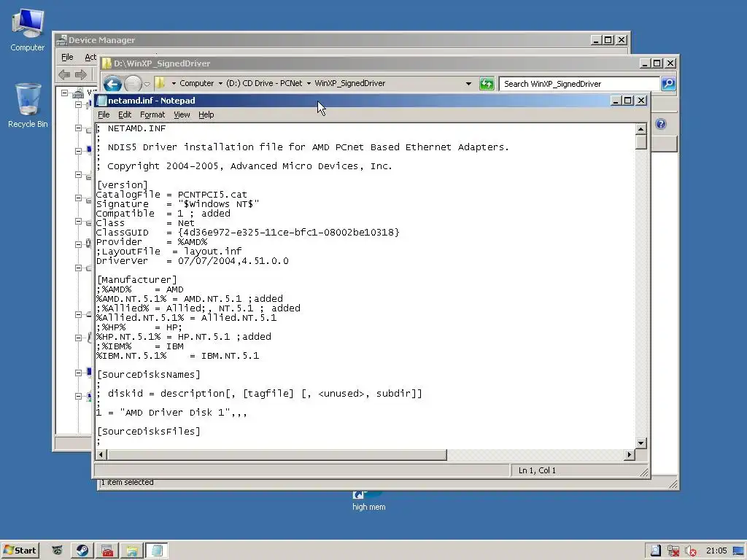The height and width of the screenshot is (560, 747).
Task: Click the Notepad taskbar button
Action: [x=157, y=551]
